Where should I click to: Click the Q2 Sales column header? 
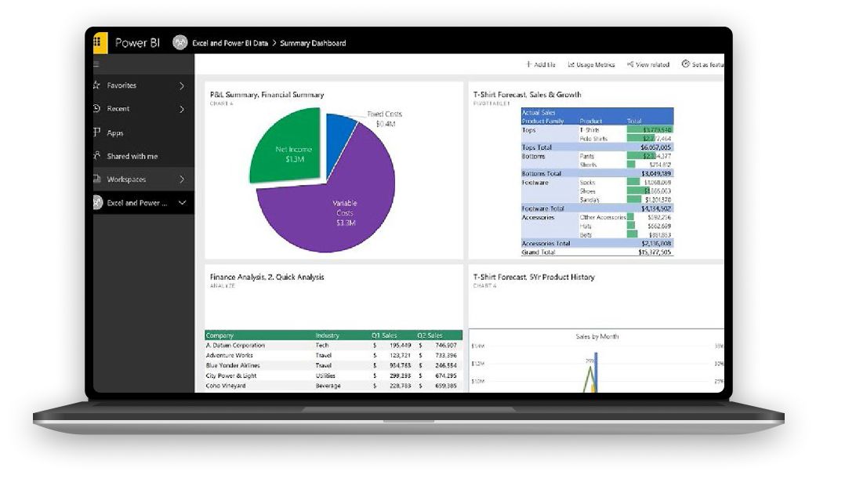pyautogui.click(x=430, y=335)
